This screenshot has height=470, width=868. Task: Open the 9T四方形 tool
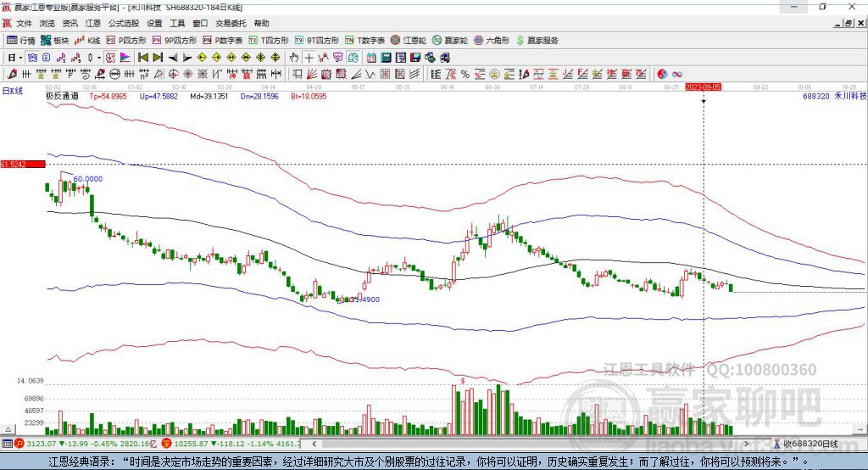[x=316, y=41]
